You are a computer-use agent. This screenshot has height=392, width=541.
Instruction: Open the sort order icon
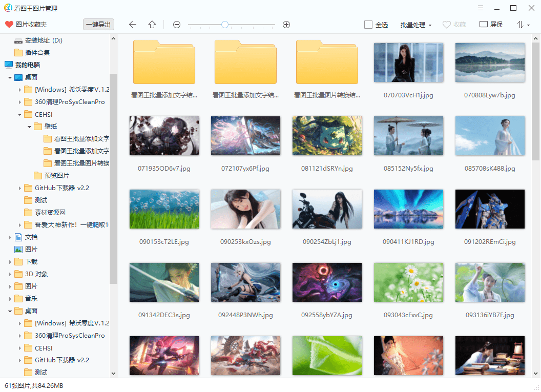[522, 24]
